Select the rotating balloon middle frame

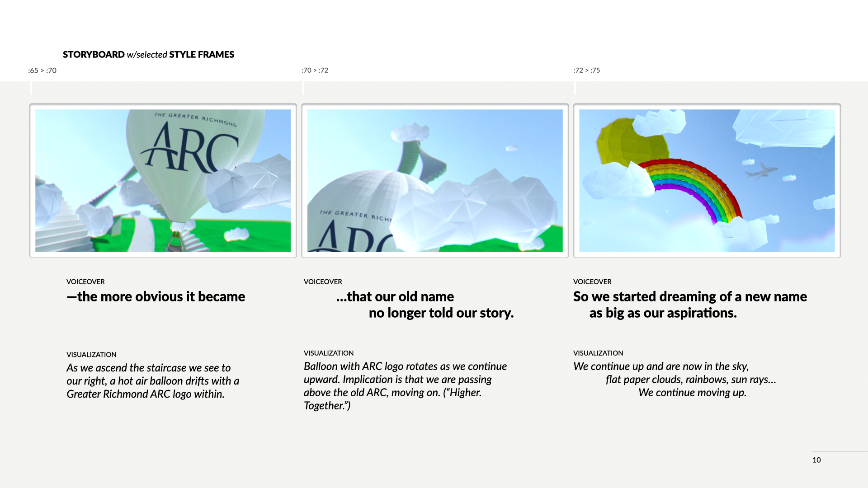[435, 181]
